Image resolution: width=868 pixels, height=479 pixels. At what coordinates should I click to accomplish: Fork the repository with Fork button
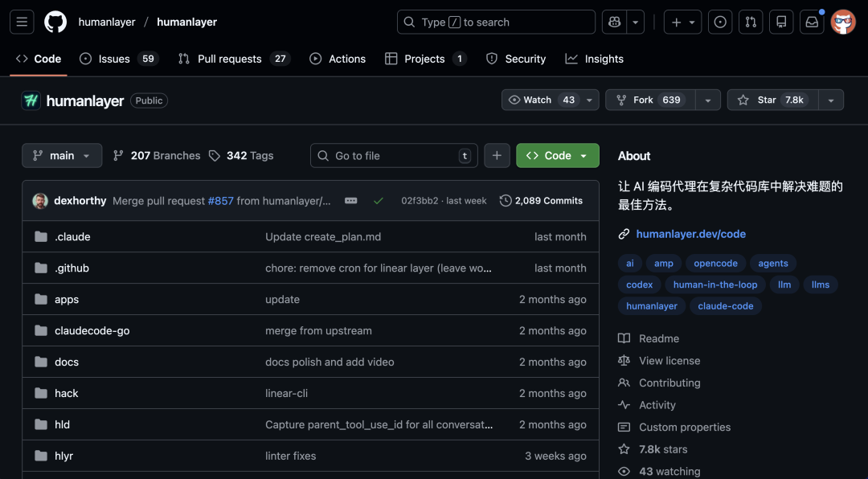[650, 100]
